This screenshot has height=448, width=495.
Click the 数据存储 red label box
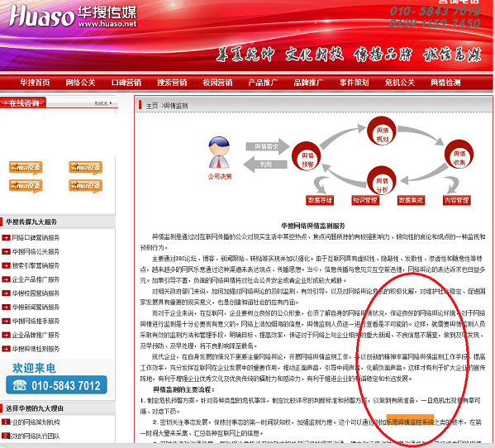pyautogui.click(x=320, y=200)
